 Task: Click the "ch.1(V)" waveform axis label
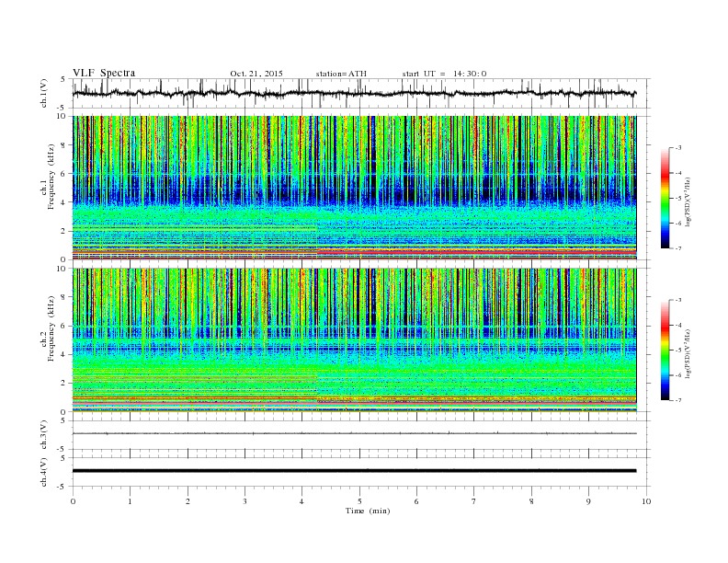[x=44, y=93]
